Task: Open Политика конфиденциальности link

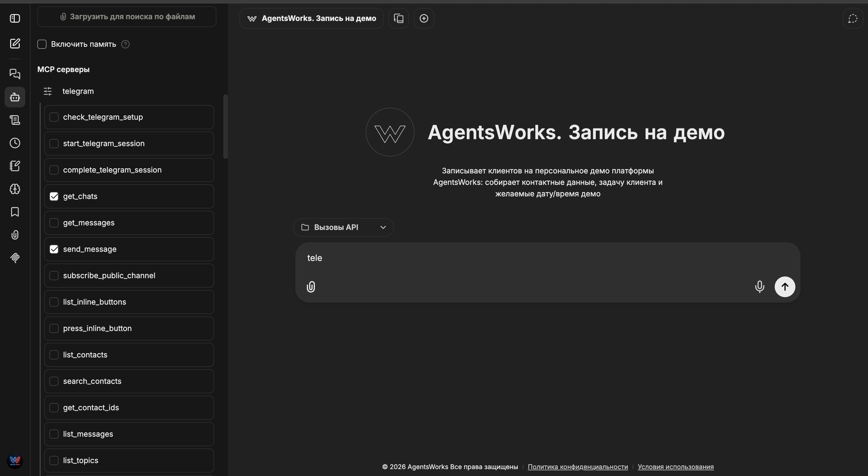Action: tap(578, 467)
